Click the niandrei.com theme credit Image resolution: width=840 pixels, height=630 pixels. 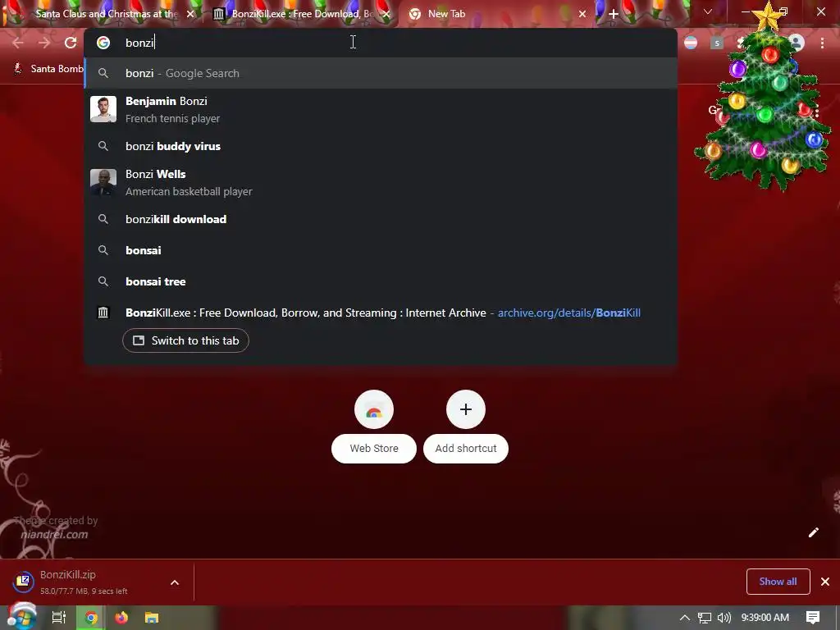[55, 534]
